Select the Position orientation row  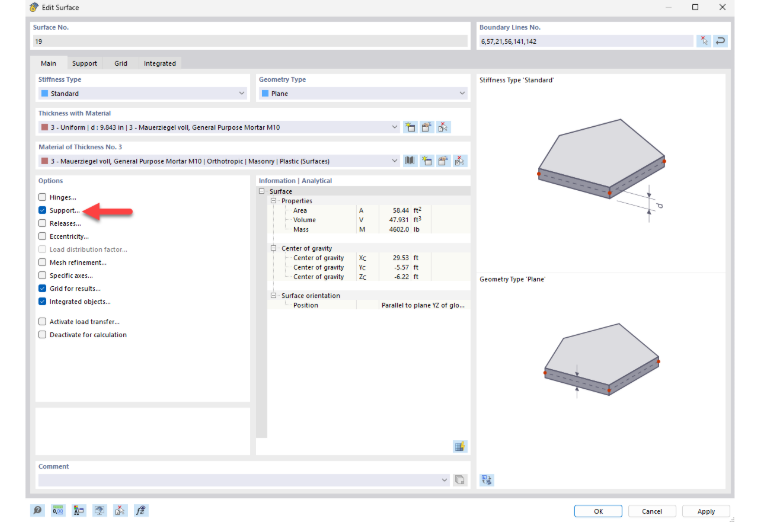(369, 305)
